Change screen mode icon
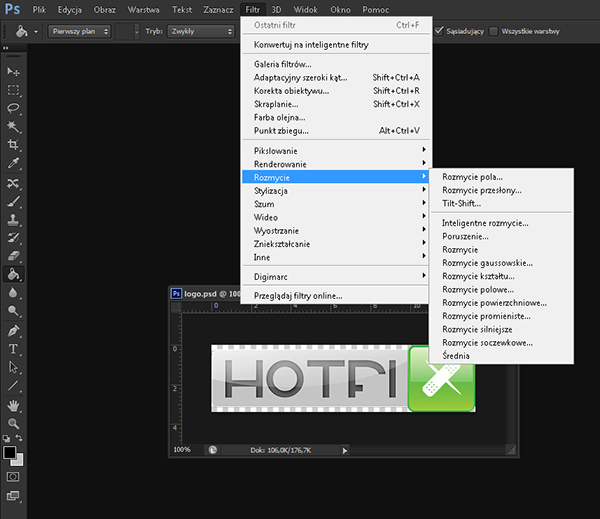This screenshot has width=600, height=519. tap(13, 496)
